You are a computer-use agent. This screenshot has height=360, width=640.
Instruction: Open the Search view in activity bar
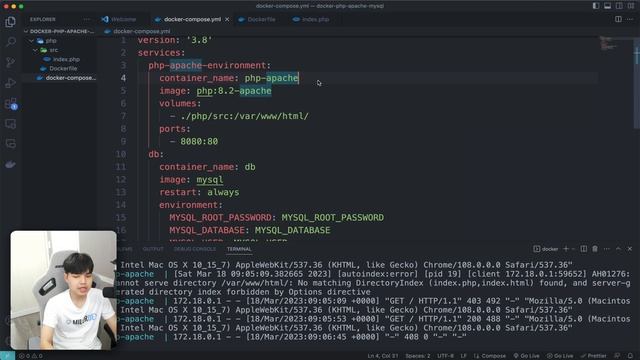(11, 42)
